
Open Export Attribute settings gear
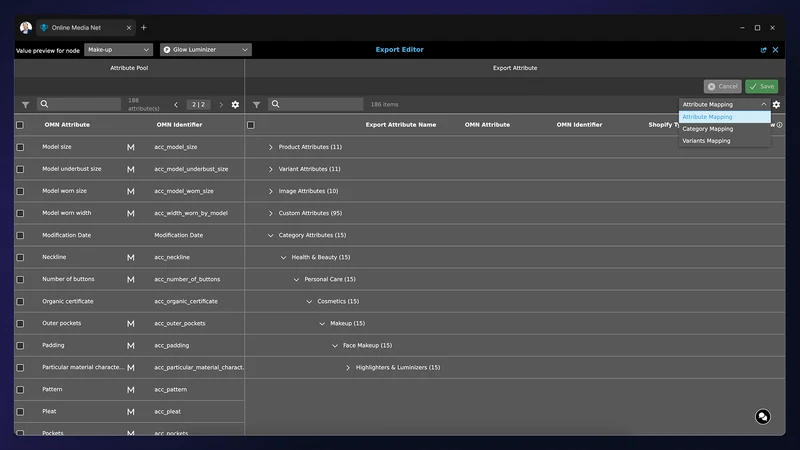pyautogui.click(x=776, y=105)
